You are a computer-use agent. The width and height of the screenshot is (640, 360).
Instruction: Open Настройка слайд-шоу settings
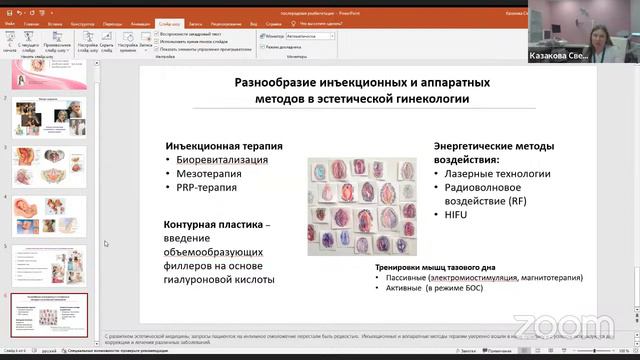coord(88,42)
